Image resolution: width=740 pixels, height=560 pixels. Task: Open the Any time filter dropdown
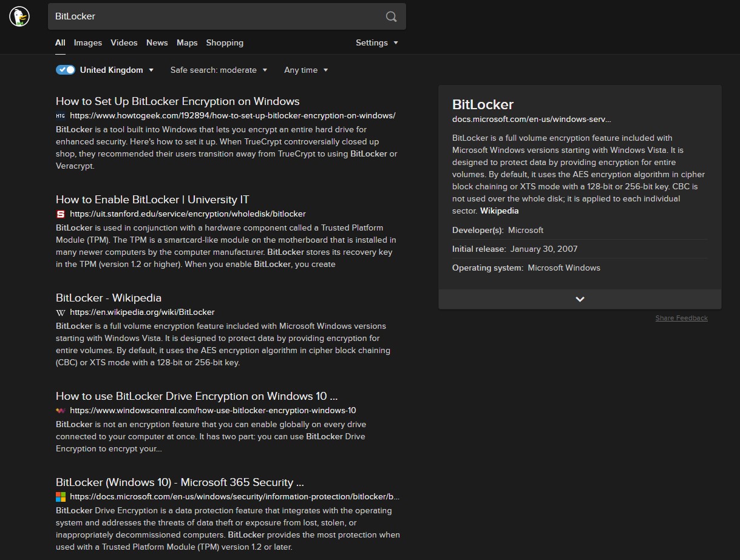(306, 70)
